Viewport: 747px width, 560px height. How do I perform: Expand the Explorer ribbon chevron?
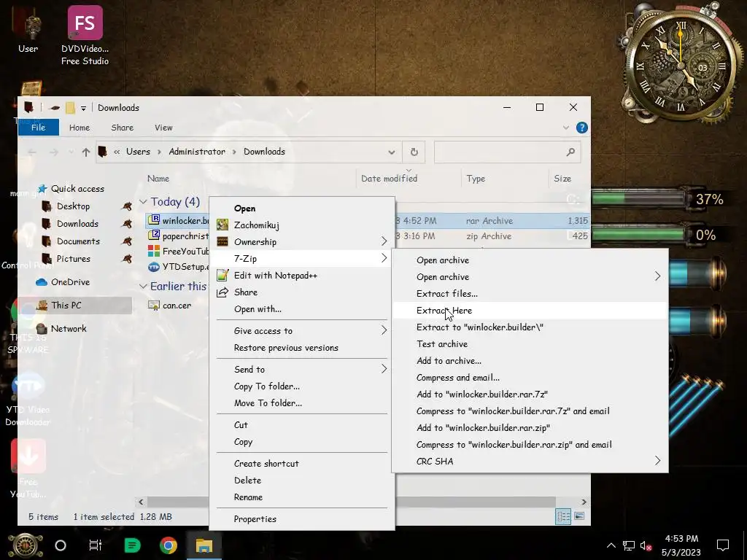565,128
